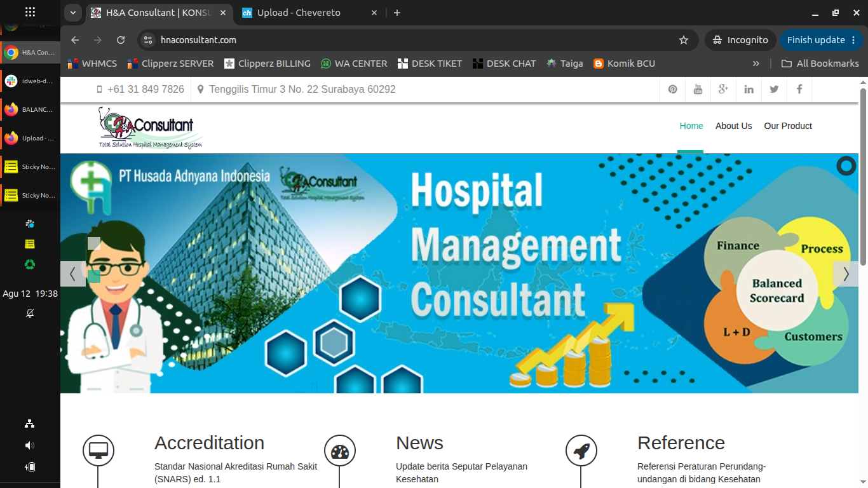This screenshot has height=488, width=868.
Task: Open the Clipperz BILLING bookmark
Action: (x=268, y=64)
